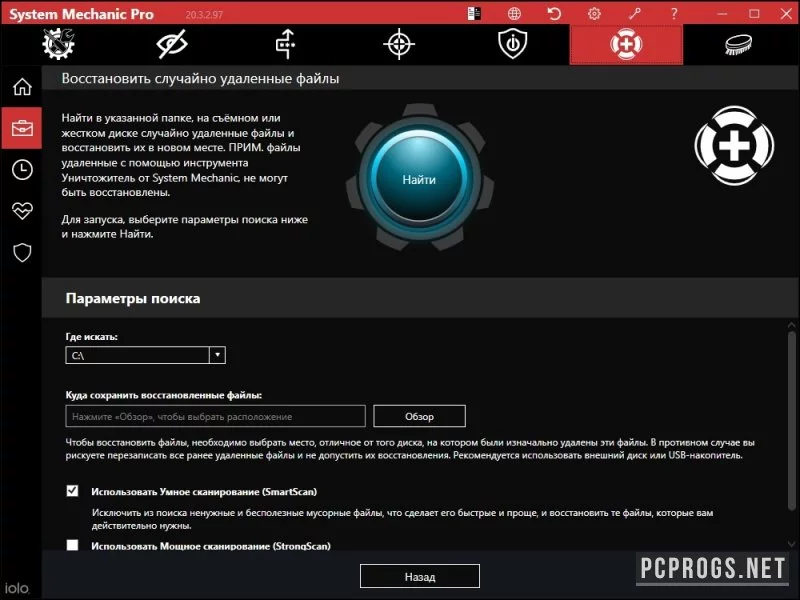Select the lifebuoy Recover tools category
Image resolution: width=800 pixels, height=600 pixels.
click(x=626, y=45)
